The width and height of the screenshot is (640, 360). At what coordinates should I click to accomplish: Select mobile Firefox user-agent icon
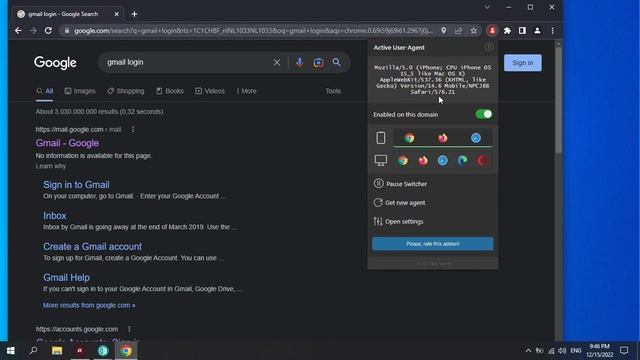coord(442,138)
